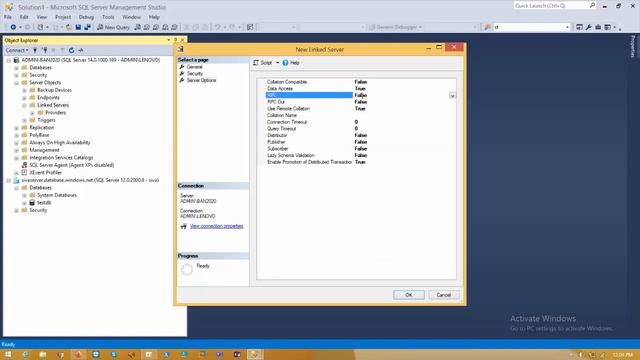Click the wrench Properties icon in toolbar
The image size is (640, 360).
[589, 27]
